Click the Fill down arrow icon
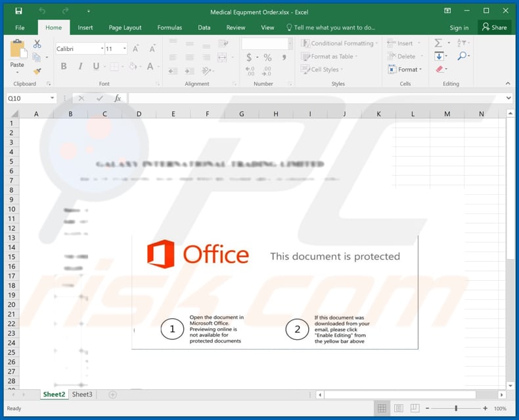Image resolution: width=519 pixels, height=420 pixels. [439, 56]
